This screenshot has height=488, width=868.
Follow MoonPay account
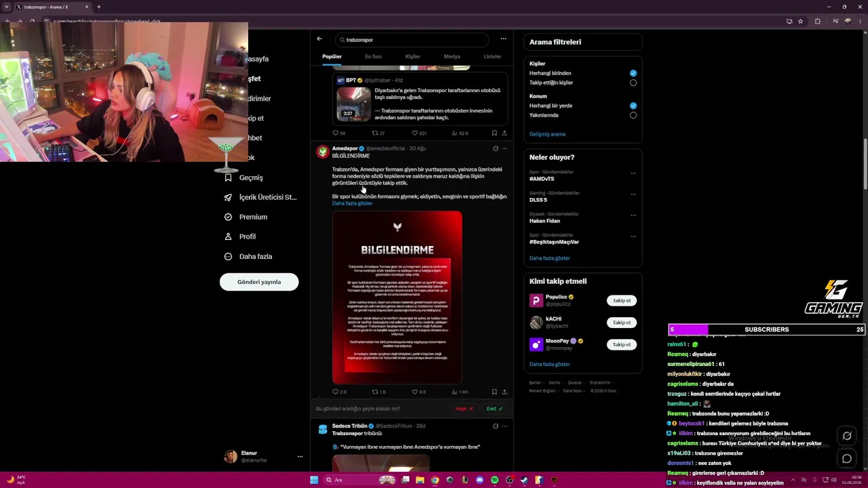click(x=622, y=344)
